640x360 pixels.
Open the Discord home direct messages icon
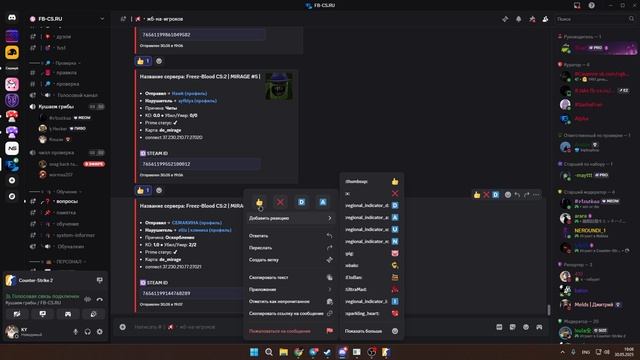point(12,18)
